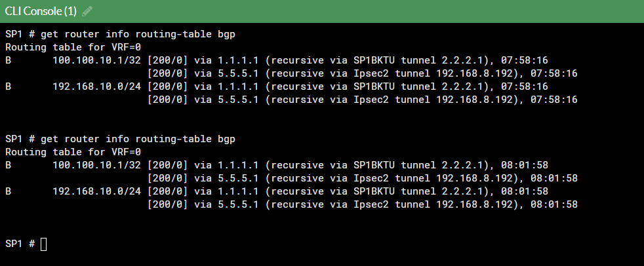Click the second "Routing table for VRF=0" line
Image resolution: width=644 pixels, height=266 pixels.
73,152
